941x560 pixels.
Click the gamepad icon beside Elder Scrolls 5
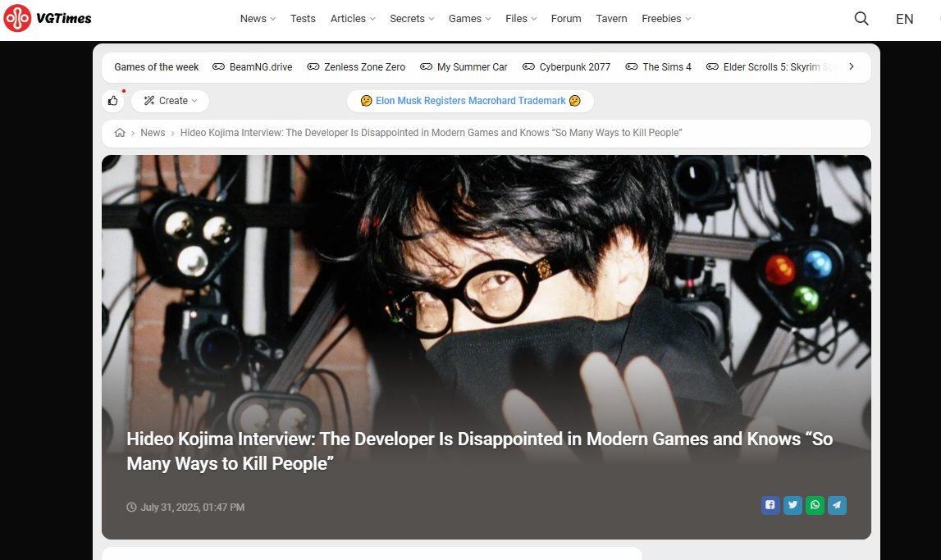coord(712,66)
